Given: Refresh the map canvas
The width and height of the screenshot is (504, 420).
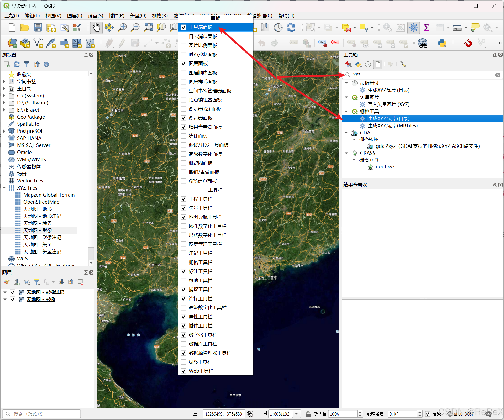Looking at the screenshot, I should coord(291,28).
